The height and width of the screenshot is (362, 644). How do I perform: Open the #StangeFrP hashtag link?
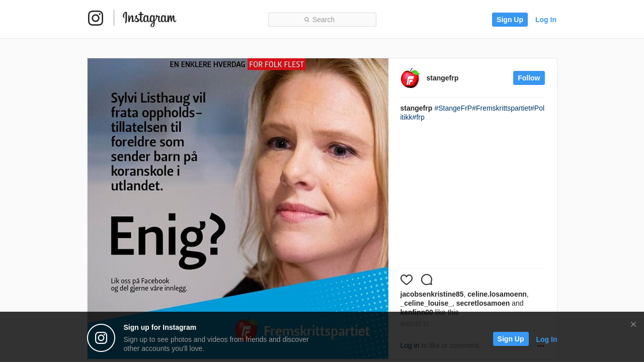click(x=453, y=108)
